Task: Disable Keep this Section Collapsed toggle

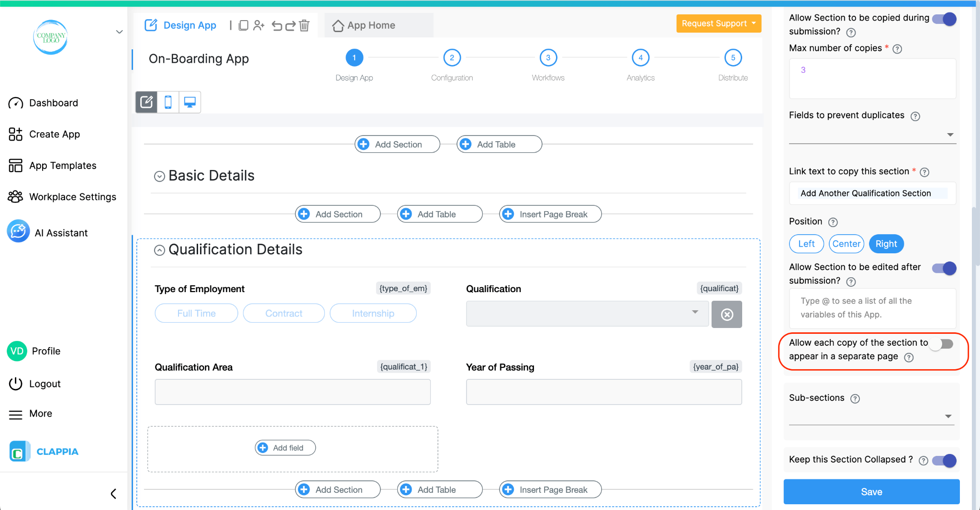Action: [944, 460]
